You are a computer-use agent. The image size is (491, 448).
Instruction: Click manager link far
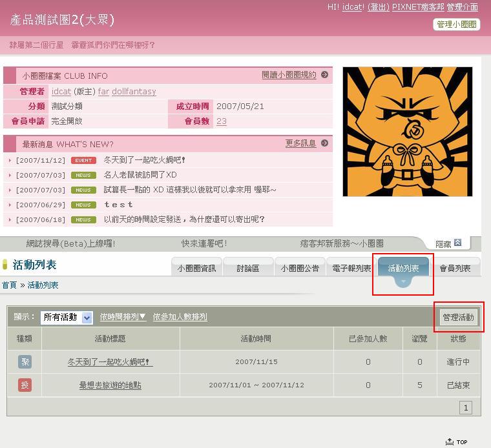click(103, 92)
